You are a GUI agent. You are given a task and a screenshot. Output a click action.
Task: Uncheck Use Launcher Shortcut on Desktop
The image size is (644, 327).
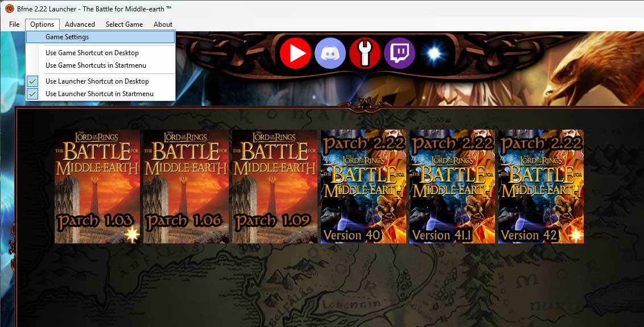click(x=100, y=81)
